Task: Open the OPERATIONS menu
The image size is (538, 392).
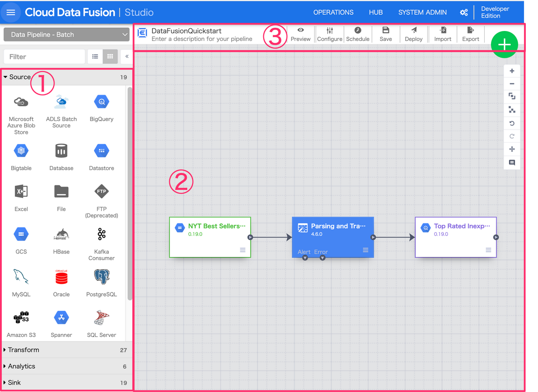Action: tap(333, 13)
